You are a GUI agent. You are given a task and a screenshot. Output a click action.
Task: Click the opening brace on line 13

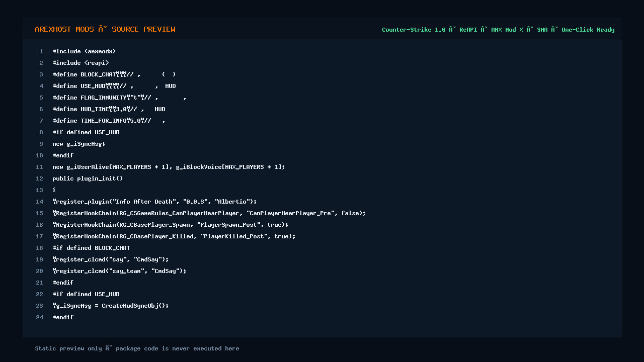[54, 190]
